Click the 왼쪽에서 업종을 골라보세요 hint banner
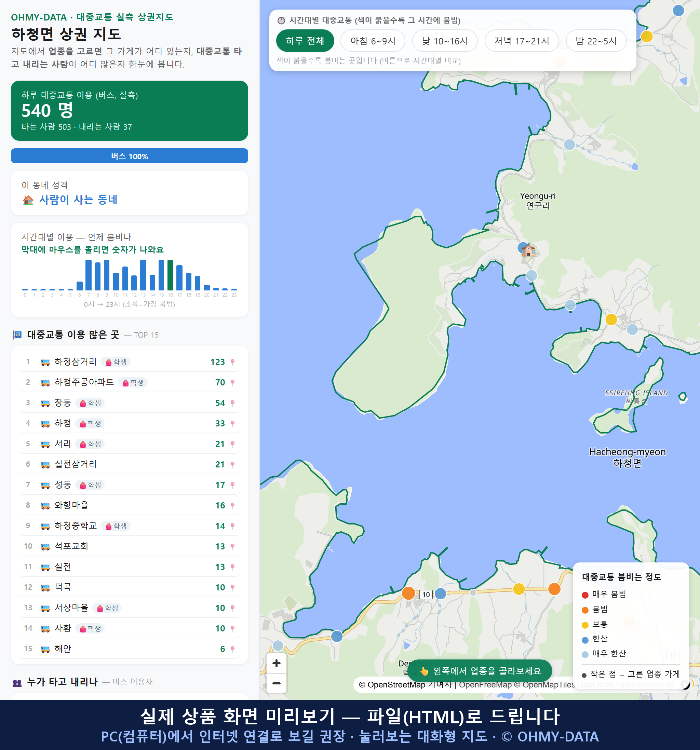700x750 pixels. coord(480,671)
